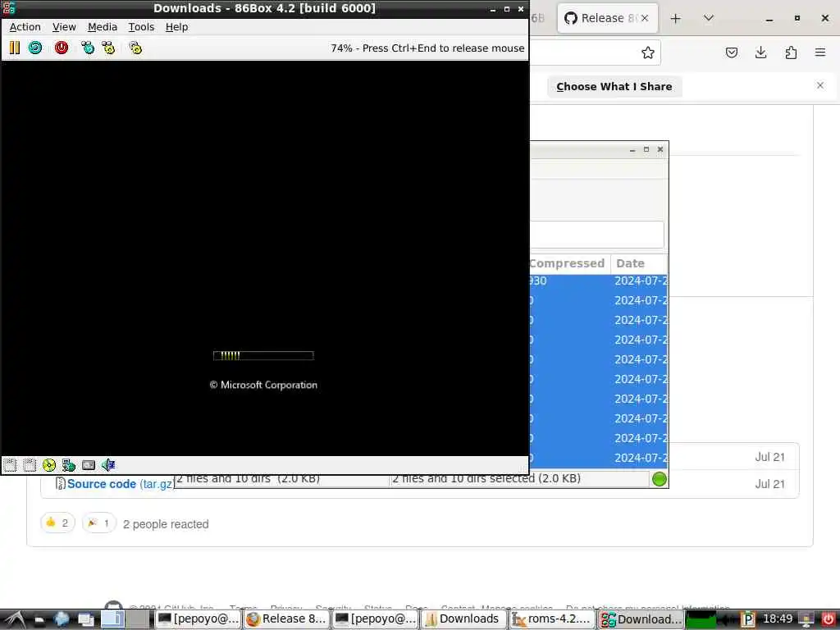
Task: Open the Action menu in 86Box
Action: pyautogui.click(x=25, y=27)
